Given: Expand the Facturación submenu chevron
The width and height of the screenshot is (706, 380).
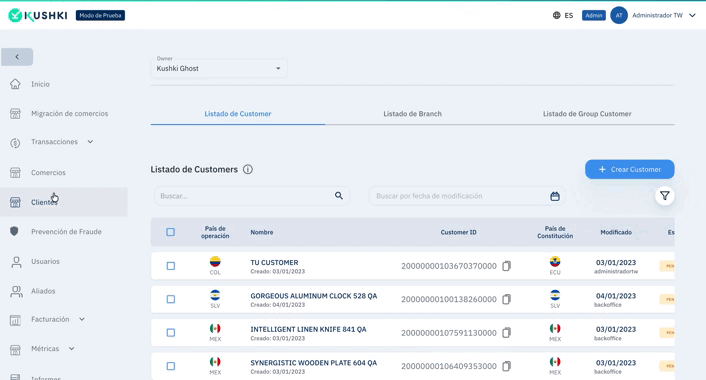Looking at the screenshot, I should [82, 319].
